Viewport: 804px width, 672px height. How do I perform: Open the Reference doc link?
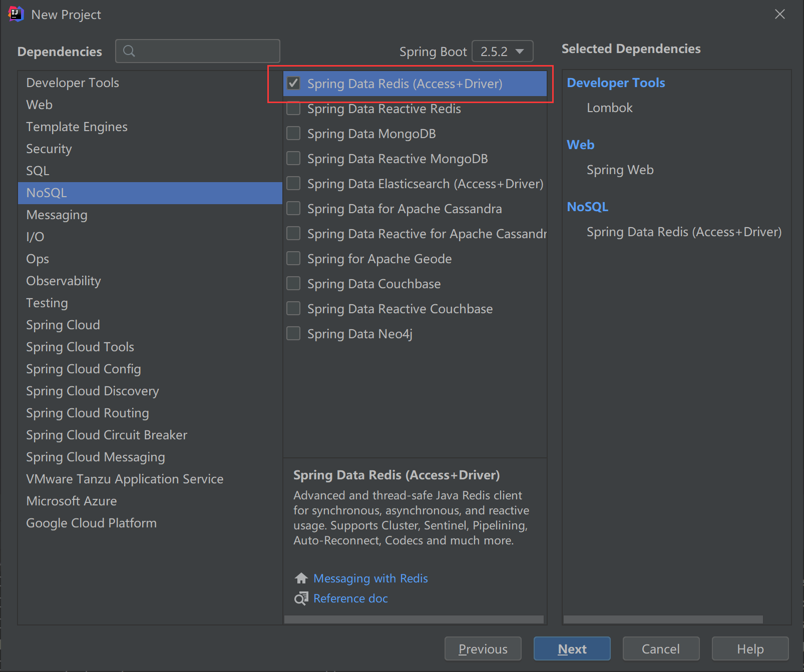350,598
